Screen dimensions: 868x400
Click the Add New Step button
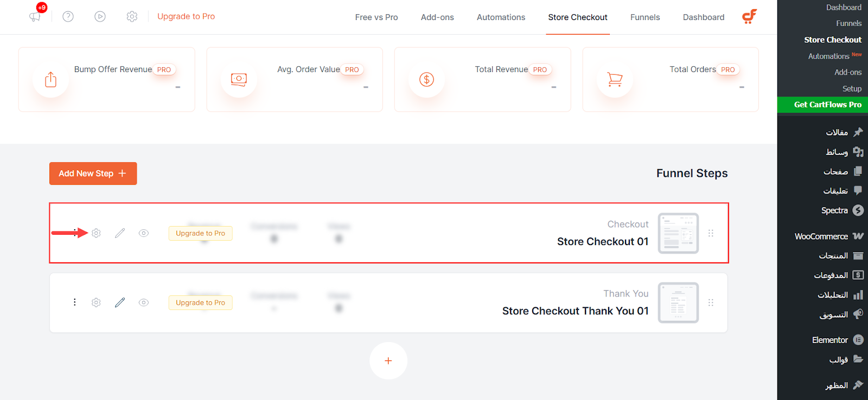click(93, 173)
